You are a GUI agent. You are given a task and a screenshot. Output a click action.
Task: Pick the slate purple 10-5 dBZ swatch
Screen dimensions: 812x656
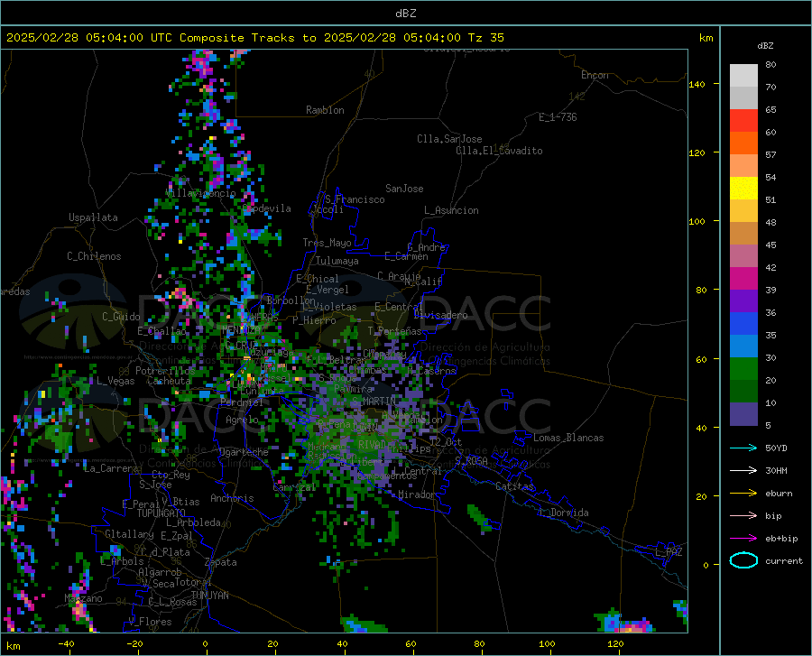[x=743, y=414]
